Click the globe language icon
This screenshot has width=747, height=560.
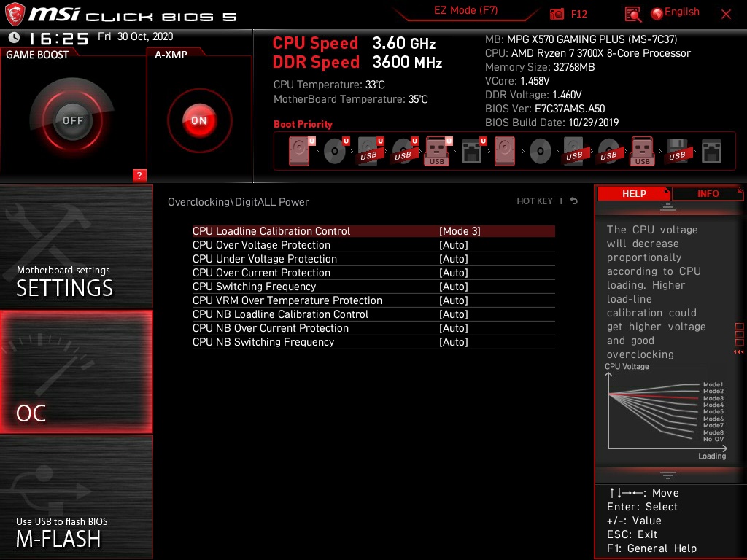[x=657, y=14]
